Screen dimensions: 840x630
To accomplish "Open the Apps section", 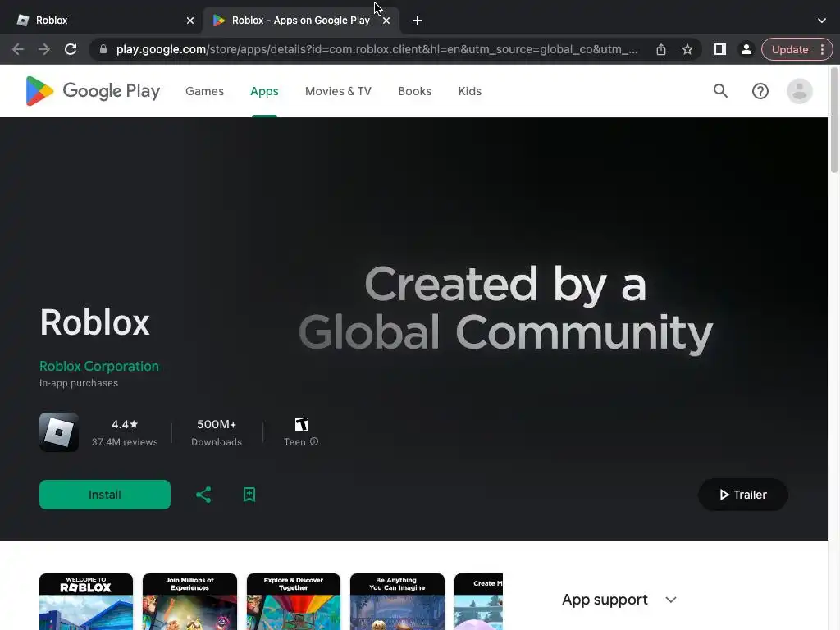I will 264,91.
